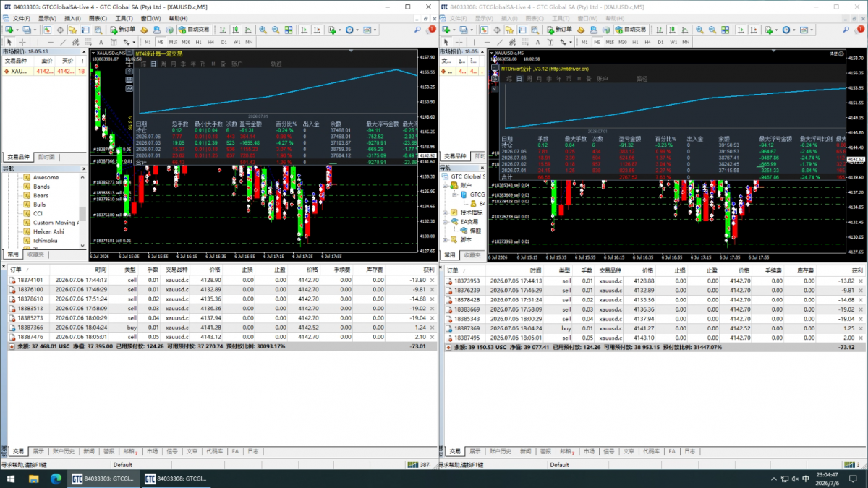868x488 pixels.
Task: Select candlestick chart type icon in left toolbar
Action: tap(235, 30)
